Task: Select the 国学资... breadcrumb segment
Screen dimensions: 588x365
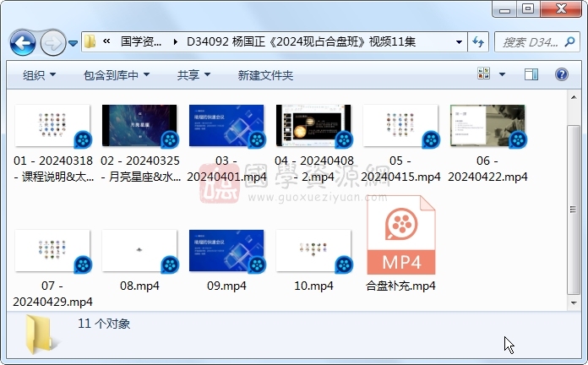Action: click(x=141, y=41)
